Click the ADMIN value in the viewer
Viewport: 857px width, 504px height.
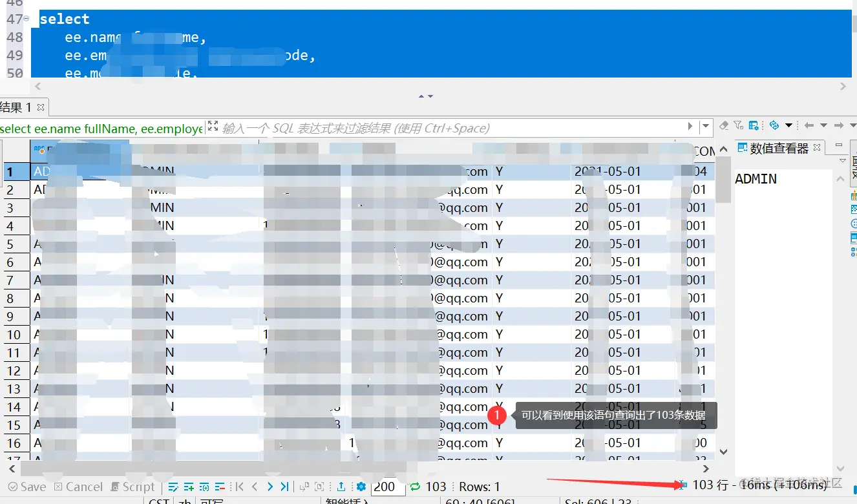[x=756, y=179]
